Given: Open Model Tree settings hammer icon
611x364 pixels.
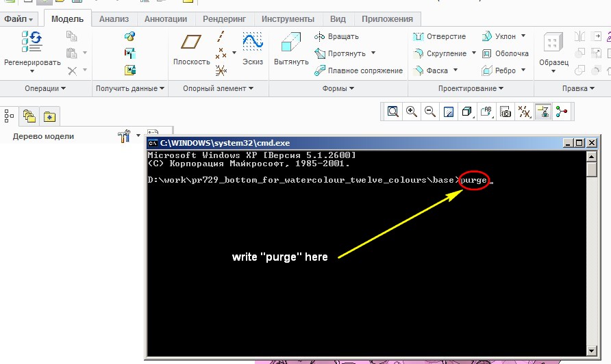Looking at the screenshot, I should pos(124,136).
